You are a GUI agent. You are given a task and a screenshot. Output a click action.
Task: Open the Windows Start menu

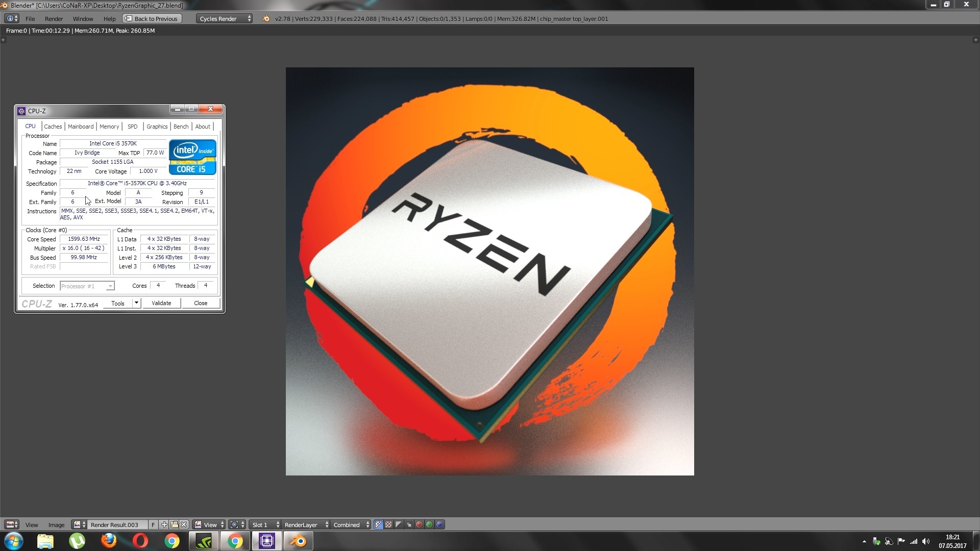[x=14, y=541]
